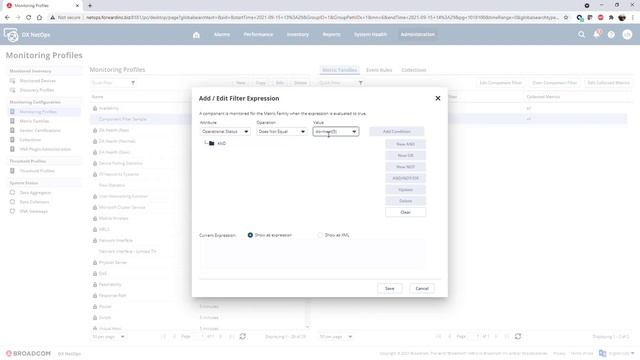
Task: Click the DX NetOps logo icon
Action: click(11, 35)
